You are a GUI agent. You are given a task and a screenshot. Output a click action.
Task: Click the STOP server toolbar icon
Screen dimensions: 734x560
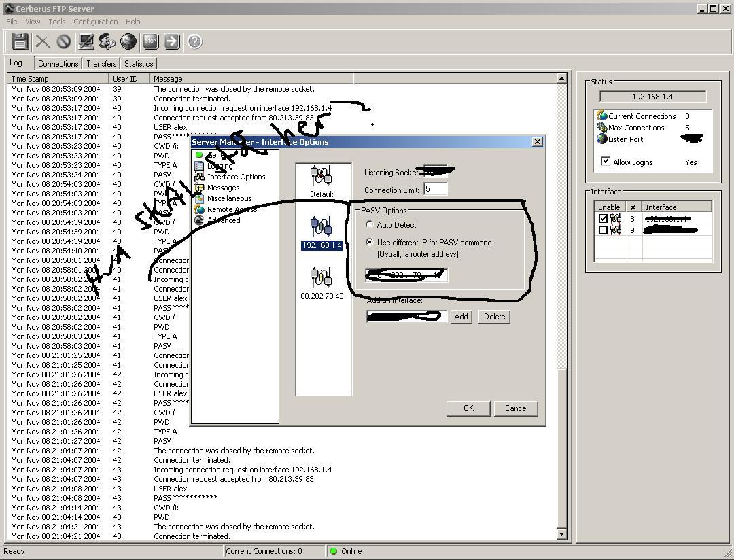tap(151, 41)
